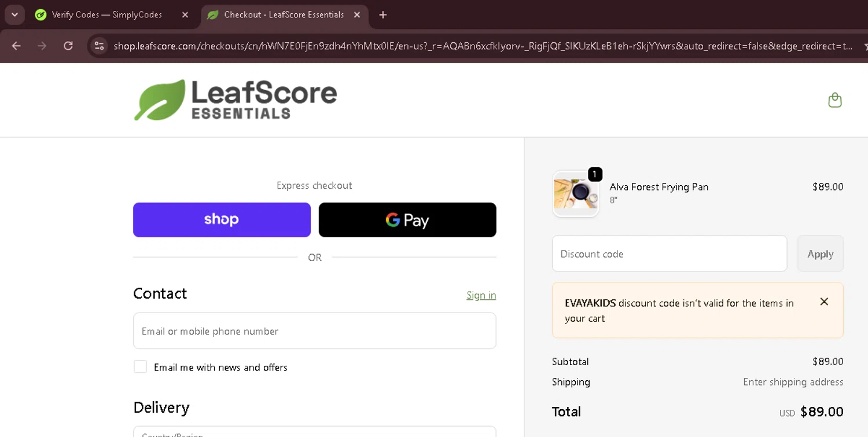Open a new browser tab

[x=382, y=15]
